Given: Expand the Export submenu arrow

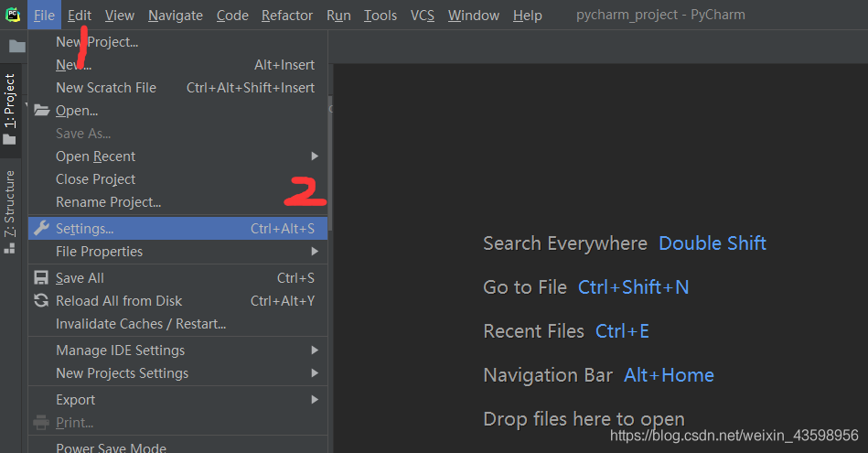Looking at the screenshot, I should (315, 400).
